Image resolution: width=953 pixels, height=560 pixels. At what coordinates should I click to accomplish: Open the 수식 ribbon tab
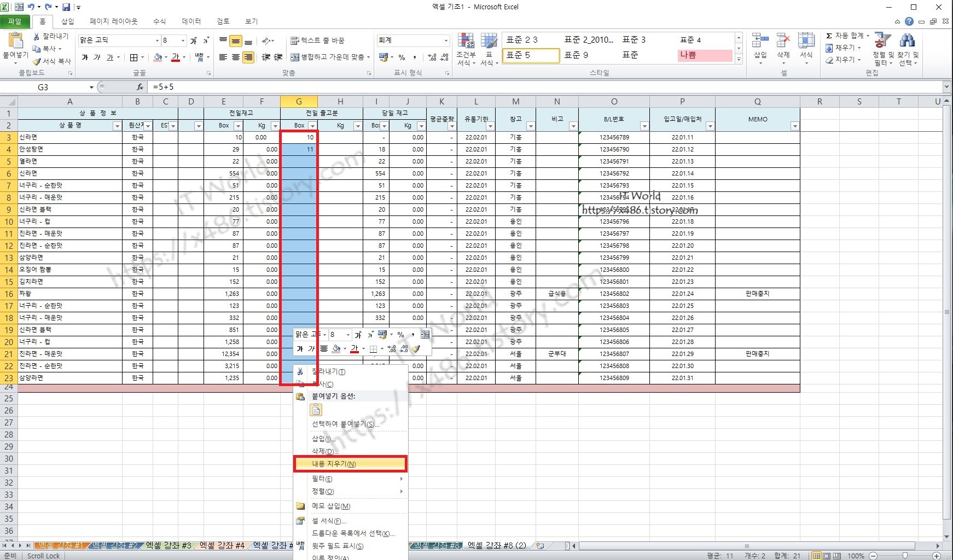tap(159, 21)
